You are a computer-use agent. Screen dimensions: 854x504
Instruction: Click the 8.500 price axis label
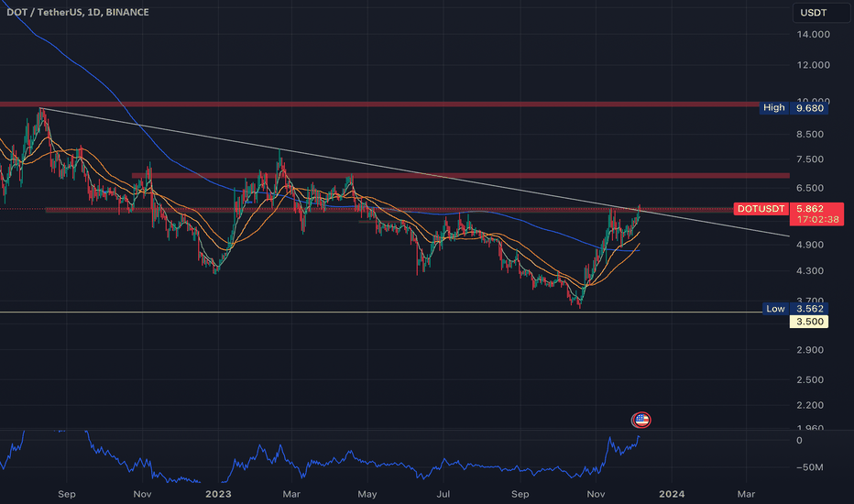(x=810, y=134)
